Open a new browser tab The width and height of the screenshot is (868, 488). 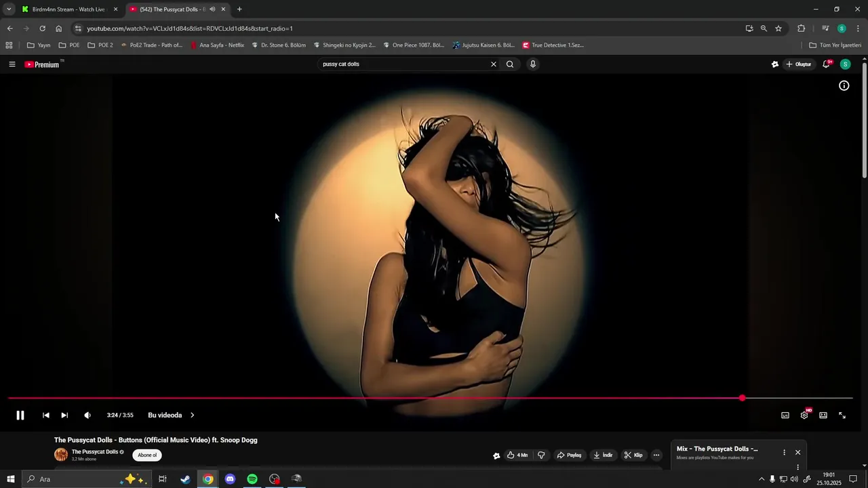click(239, 9)
